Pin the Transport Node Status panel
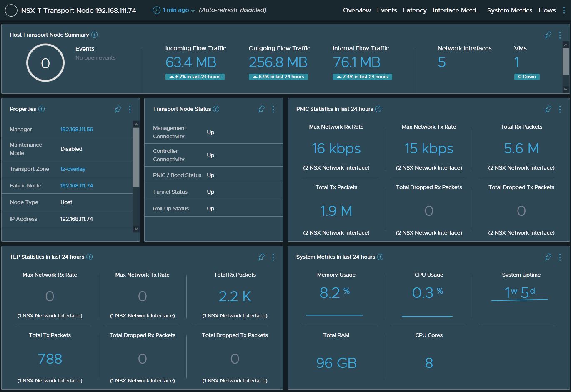This screenshot has width=571, height=392. click(261, 109)
